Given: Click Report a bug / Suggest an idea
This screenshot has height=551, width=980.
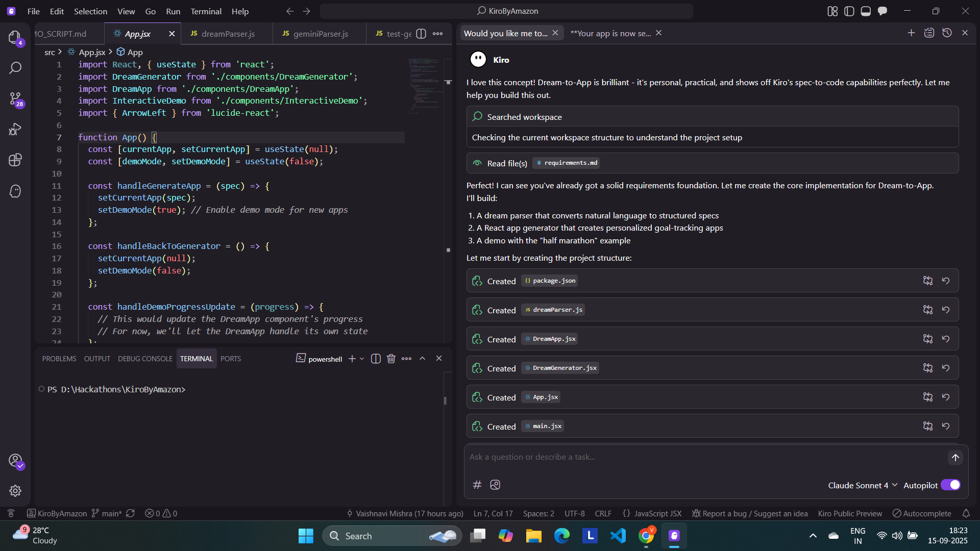Looking at the screenshot, I should pyautogui.click(x=750, y=513).
